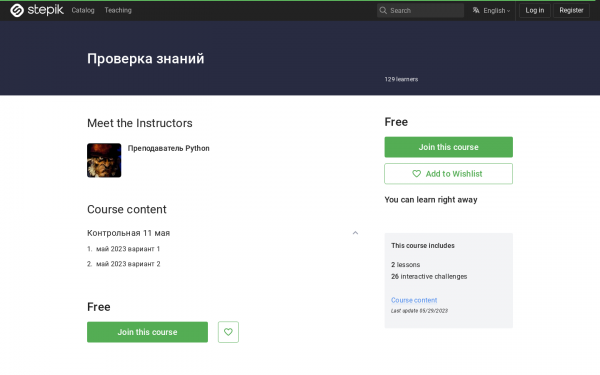Click You can learn right away text
Screen dimensions: 600x375
[431, 200]
